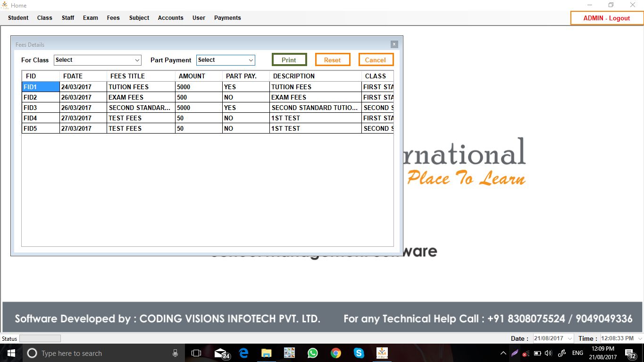The width and height of the screenshot is (644, 362).
Task: Open Skype from the taskbar
Action: [359, 353]
